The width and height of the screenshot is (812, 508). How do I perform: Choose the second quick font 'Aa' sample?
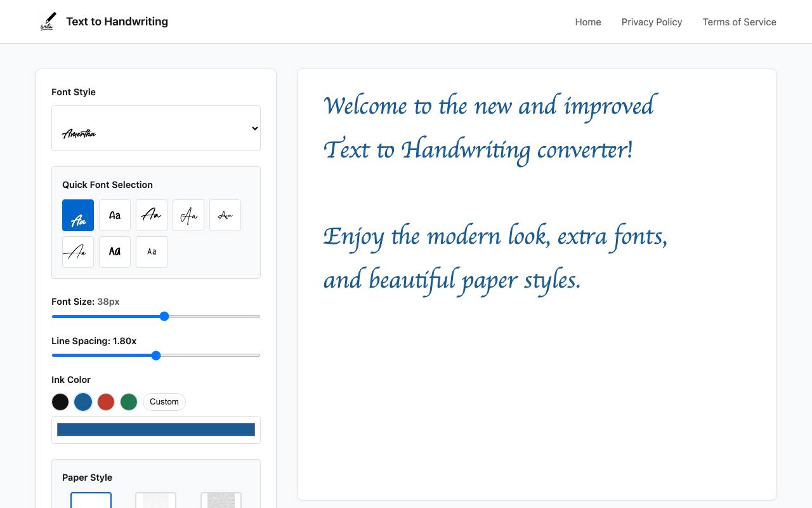(x=115, y=215)
